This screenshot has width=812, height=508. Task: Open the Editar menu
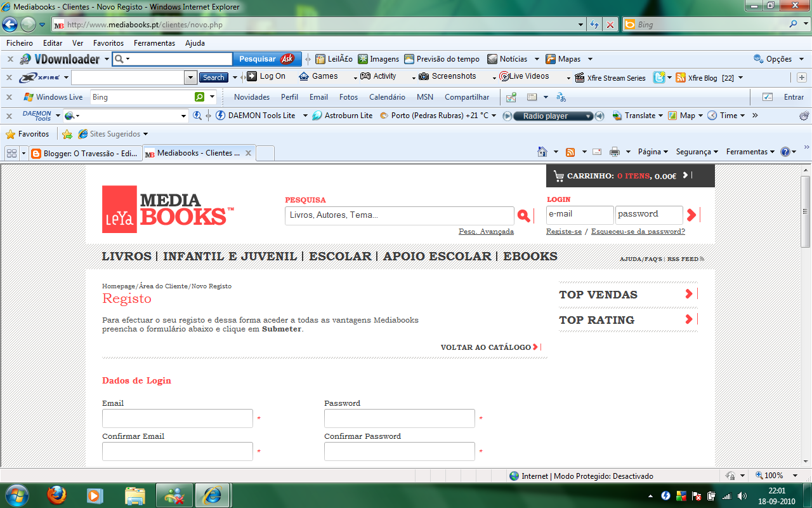click(53, 43)
